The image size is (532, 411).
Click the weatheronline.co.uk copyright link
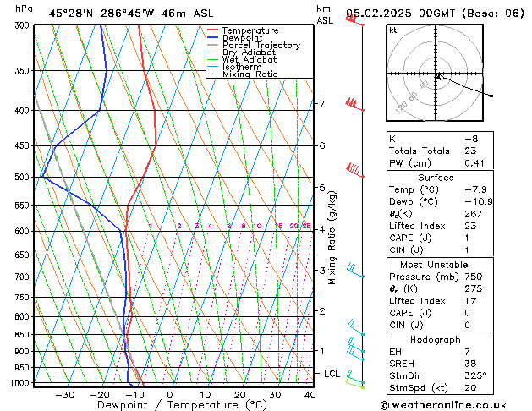pyautogui.click(x=443, y=405)
